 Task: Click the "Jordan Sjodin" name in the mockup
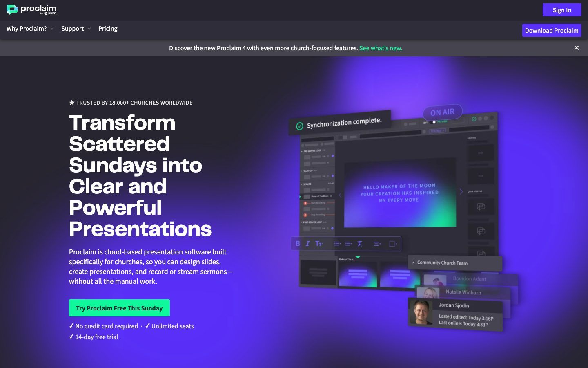(x=454, y=305)
